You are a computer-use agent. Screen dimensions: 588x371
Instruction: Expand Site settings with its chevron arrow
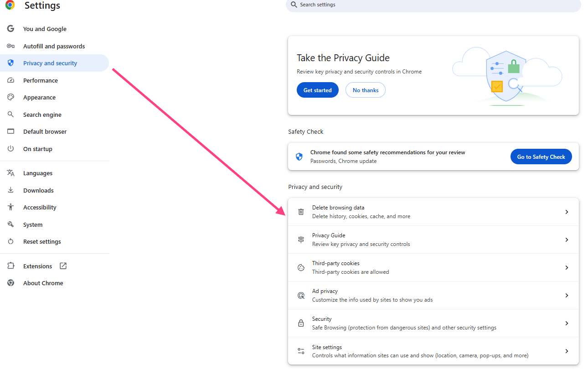click(567, 351)
